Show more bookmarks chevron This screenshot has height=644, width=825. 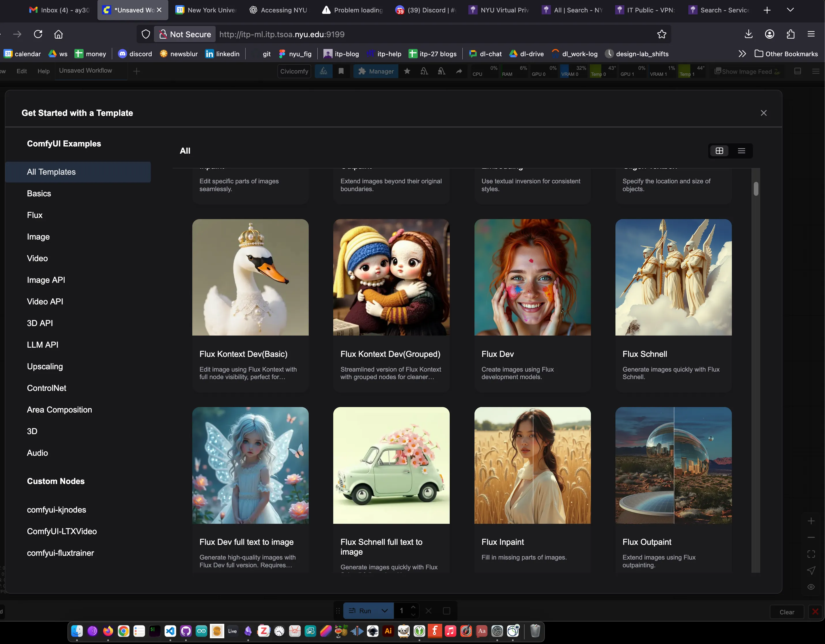[742, 54]
